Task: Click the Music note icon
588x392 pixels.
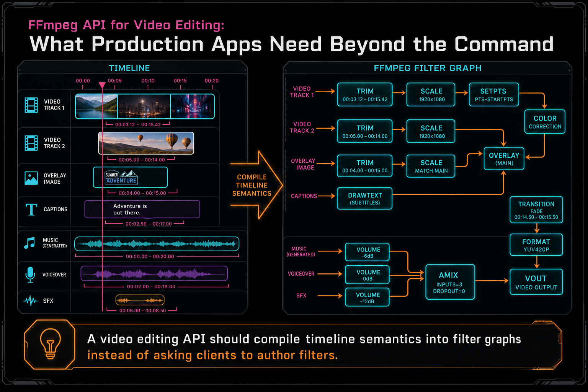Action: (x=29, y=243)
